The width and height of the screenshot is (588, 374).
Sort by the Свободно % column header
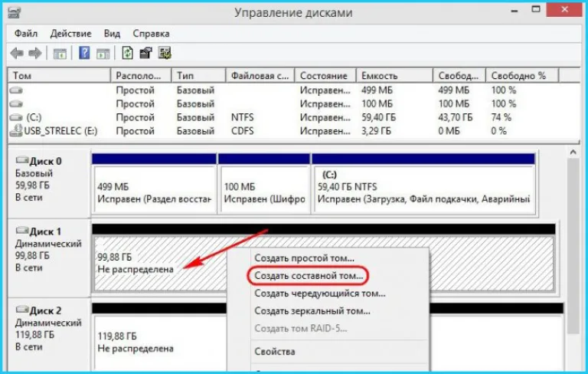522,75
